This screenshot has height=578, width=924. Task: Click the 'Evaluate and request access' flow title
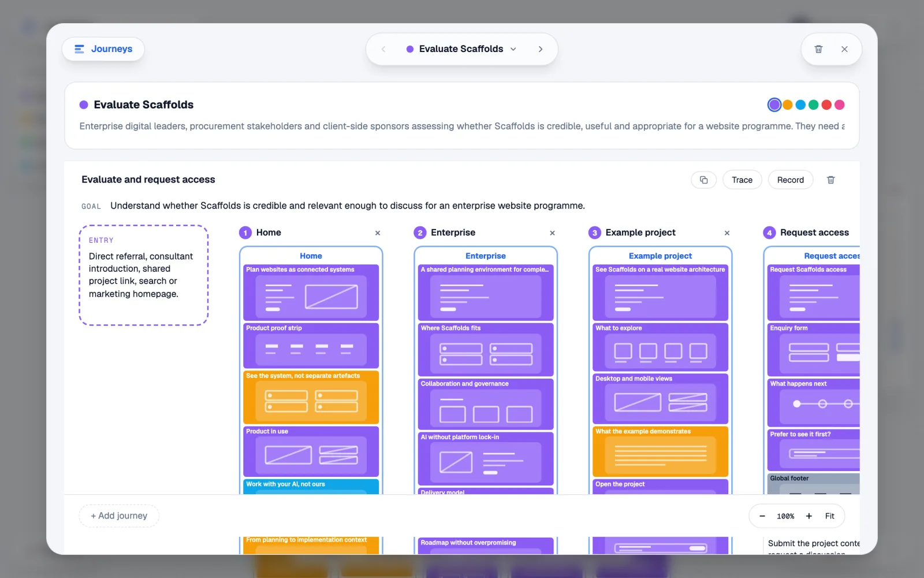(x=148, y=180)
